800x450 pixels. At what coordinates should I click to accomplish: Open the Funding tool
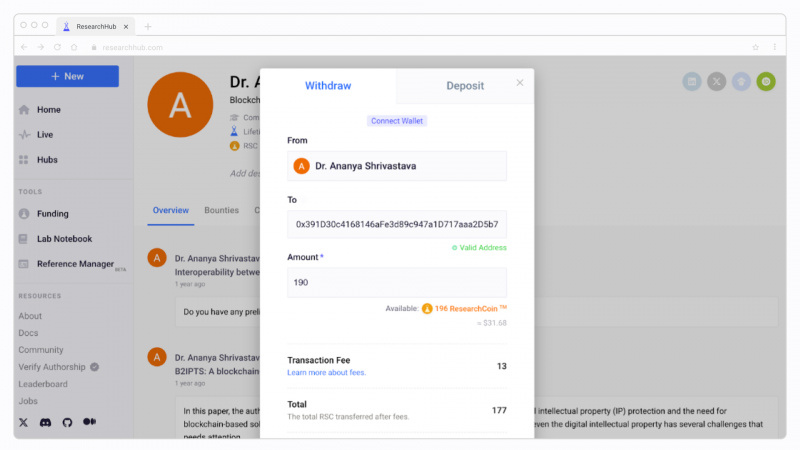[x=53, y=214]
